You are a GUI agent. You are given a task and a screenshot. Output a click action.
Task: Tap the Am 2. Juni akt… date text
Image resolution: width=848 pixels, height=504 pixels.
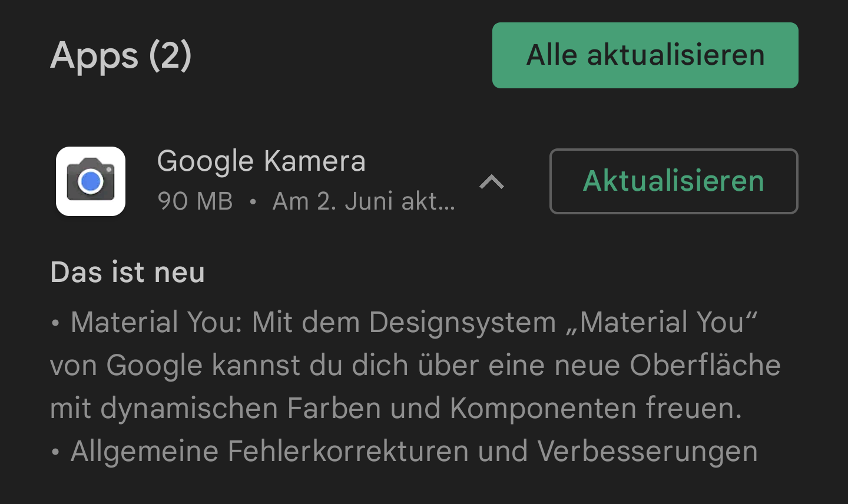pyautogui.click(x=363, y=201)
